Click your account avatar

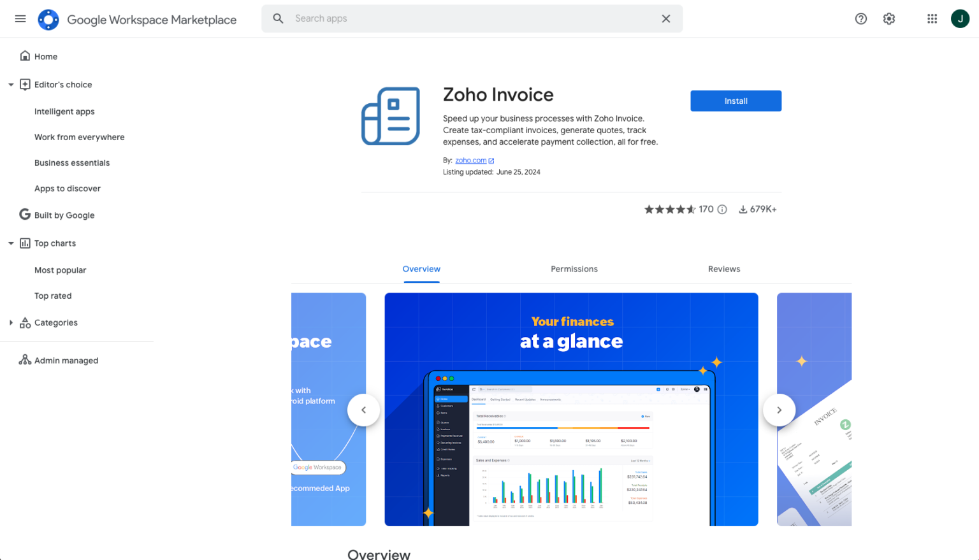960,18
